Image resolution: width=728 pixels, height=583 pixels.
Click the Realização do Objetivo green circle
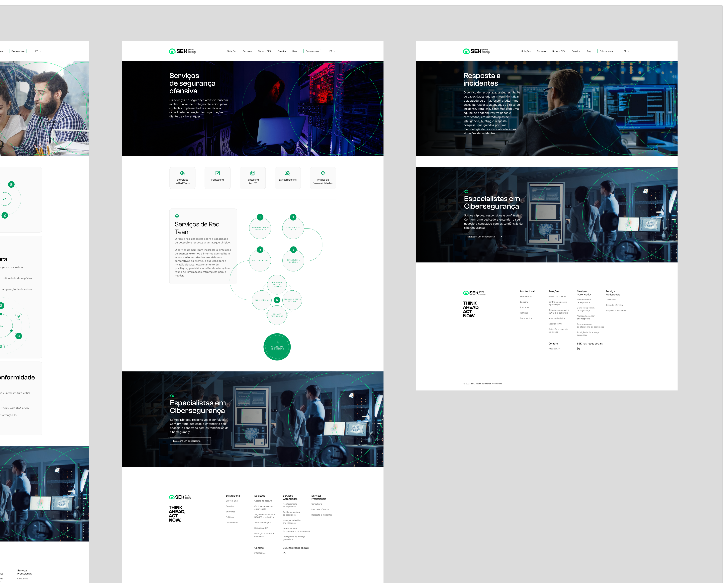coord(277,347)
